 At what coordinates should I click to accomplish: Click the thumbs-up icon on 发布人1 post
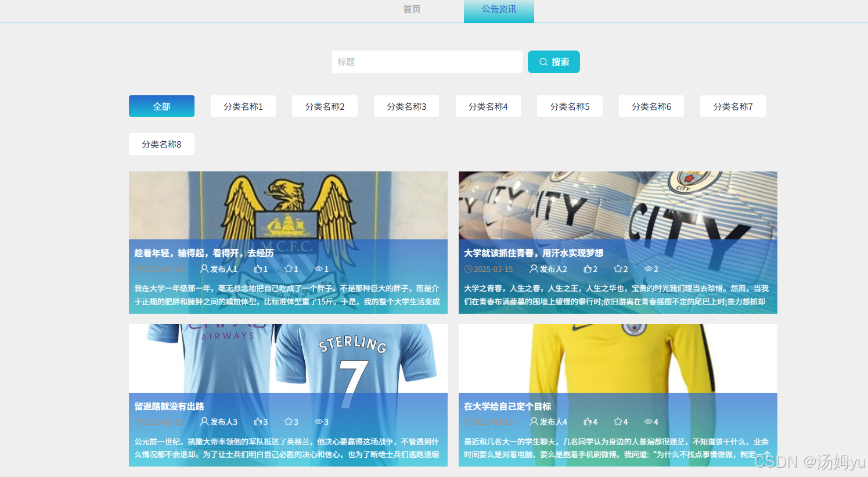258,268
